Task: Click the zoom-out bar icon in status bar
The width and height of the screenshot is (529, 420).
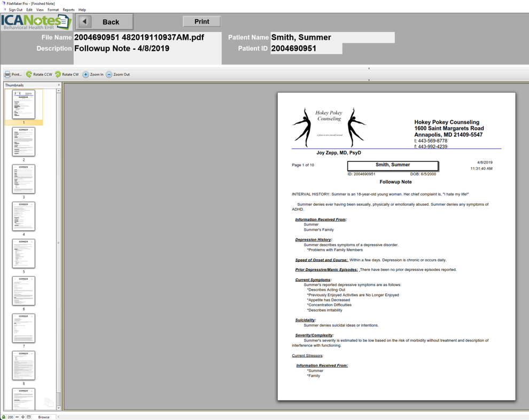Action: pyautogui.click(x=17, y=417)
